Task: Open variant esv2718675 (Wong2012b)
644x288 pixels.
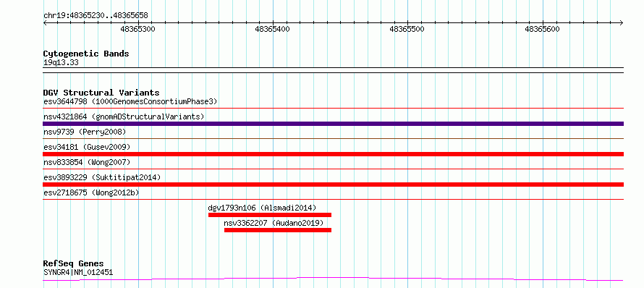Action: coord(90,192)
